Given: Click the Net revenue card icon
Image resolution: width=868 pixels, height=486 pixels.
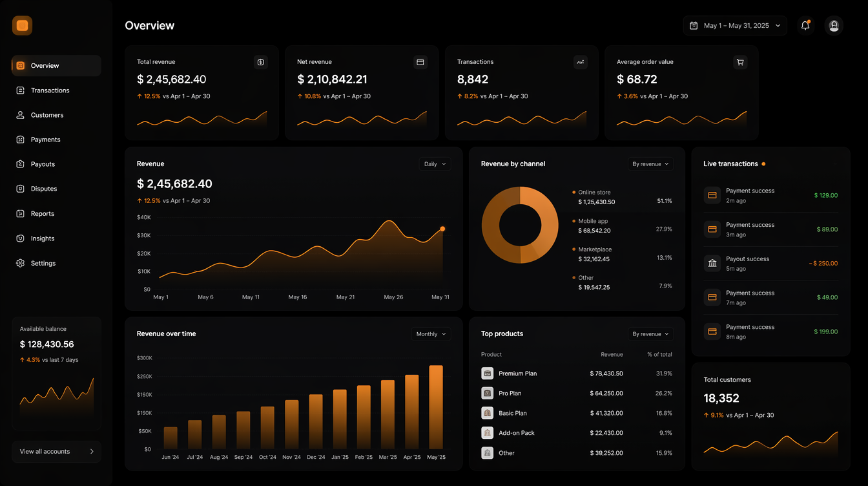Looking at the screenshot, I should [420, 62].
